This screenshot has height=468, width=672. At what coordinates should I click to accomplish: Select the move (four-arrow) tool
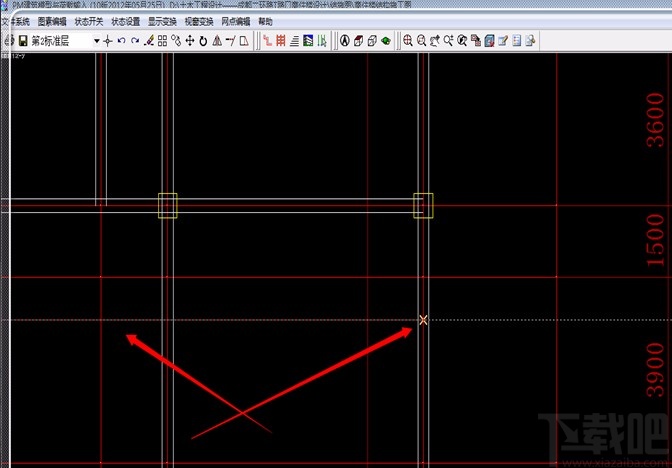pyautogui.click(x=189, y=41)
